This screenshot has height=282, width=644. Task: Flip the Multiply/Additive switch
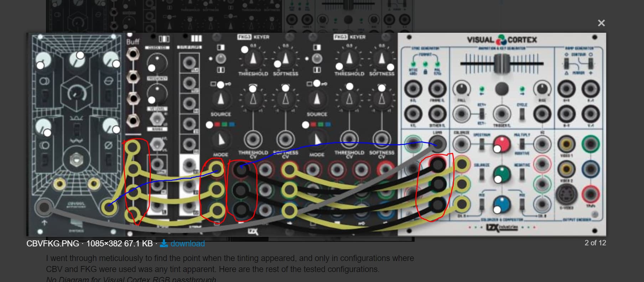coord(522,144)
